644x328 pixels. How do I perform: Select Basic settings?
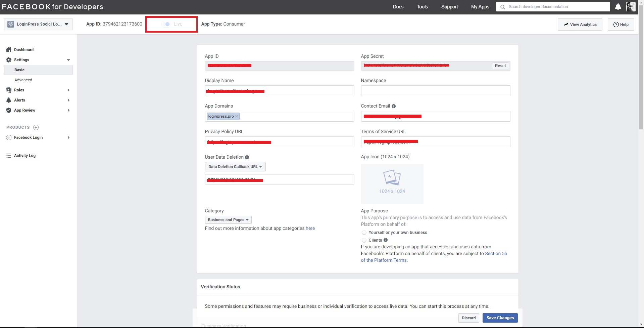[x=38, y=70]
